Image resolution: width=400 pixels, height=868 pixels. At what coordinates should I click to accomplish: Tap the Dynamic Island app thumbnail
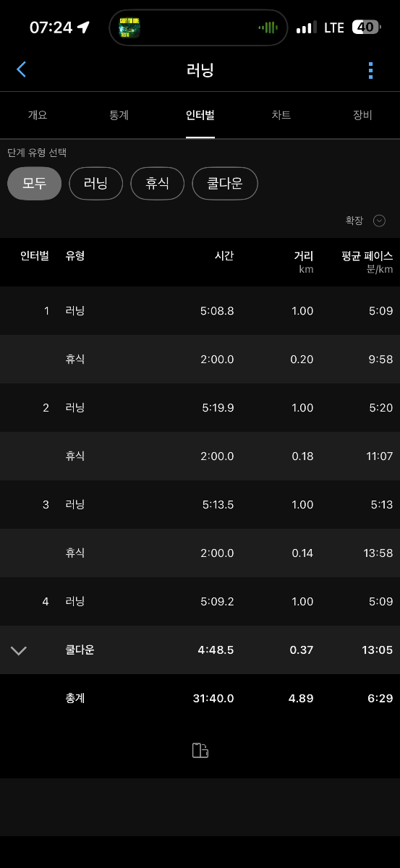coord(129,27)
